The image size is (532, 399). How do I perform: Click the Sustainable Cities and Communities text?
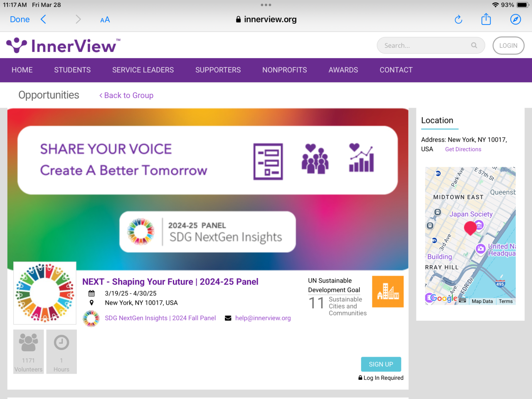[347, 306]
